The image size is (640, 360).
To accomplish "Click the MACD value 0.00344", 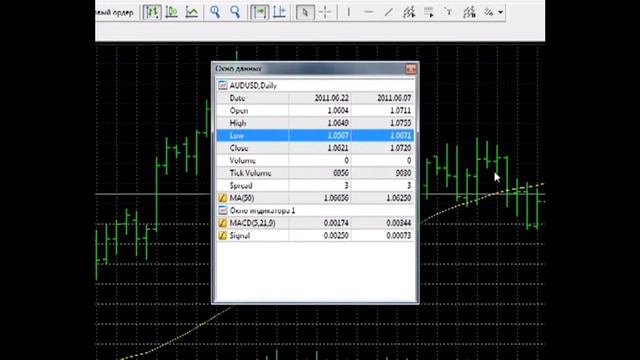I will pos(398,223).
